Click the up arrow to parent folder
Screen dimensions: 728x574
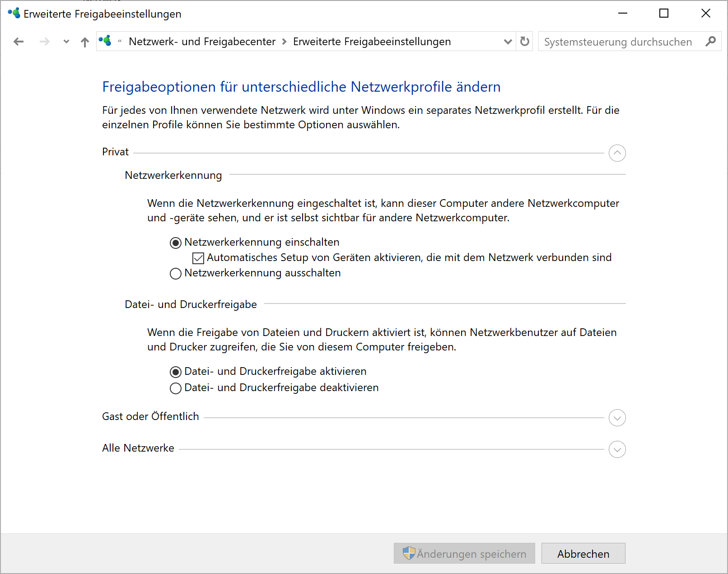[84, 41]
